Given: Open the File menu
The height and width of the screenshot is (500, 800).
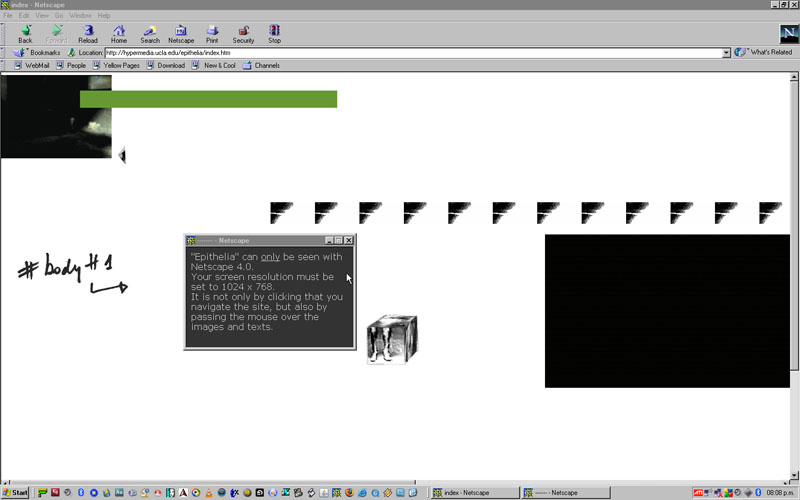Looking at the screenshot, I should [x=9, y=16].
